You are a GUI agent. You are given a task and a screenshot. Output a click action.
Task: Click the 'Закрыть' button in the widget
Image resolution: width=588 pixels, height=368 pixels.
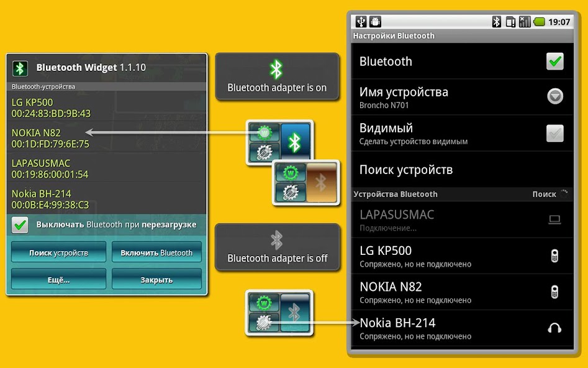[x=156, y=279]
